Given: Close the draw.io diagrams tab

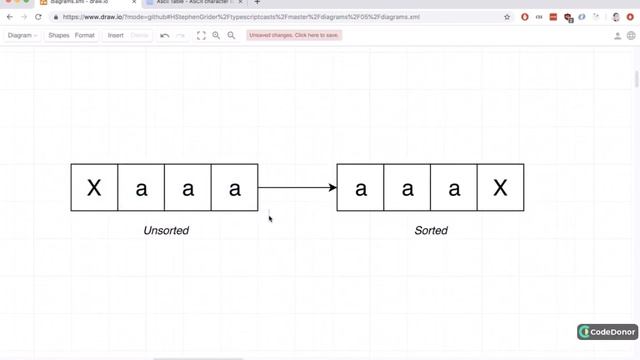Looking at the screenshot, I should 134,2.
